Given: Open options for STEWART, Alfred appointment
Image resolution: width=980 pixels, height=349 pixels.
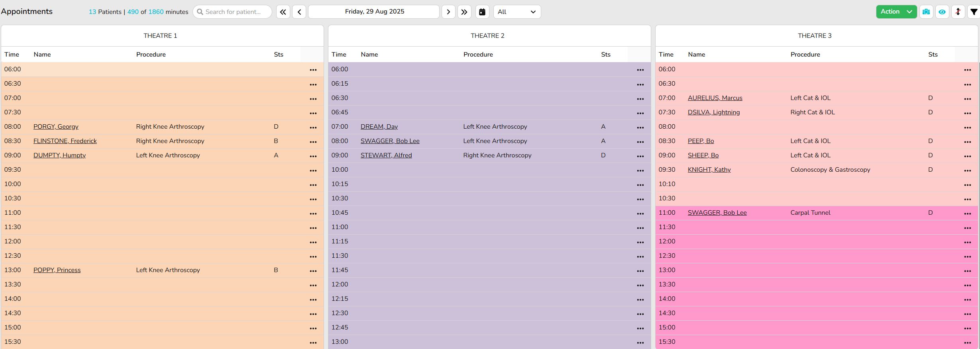Looking at the screenshot, I should [640, 156].
